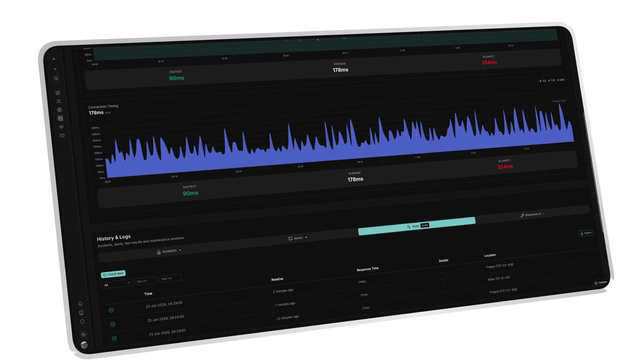The height and width of the screenshot is (362, 644).
Task: Click the Details column header
Action: coord(444,260)
